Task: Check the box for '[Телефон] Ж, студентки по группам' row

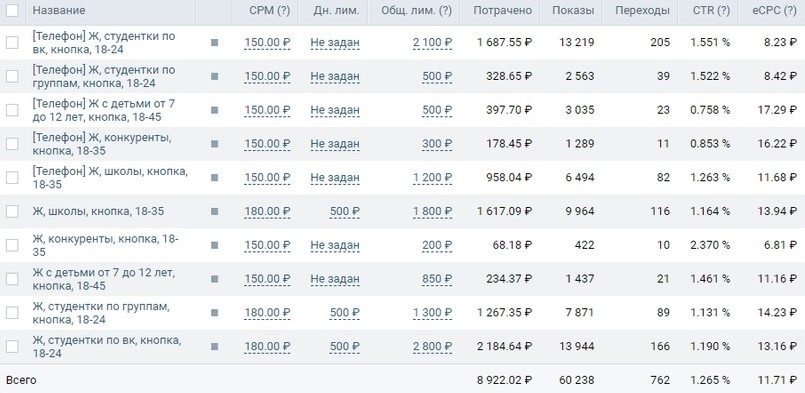Action: 12,76
